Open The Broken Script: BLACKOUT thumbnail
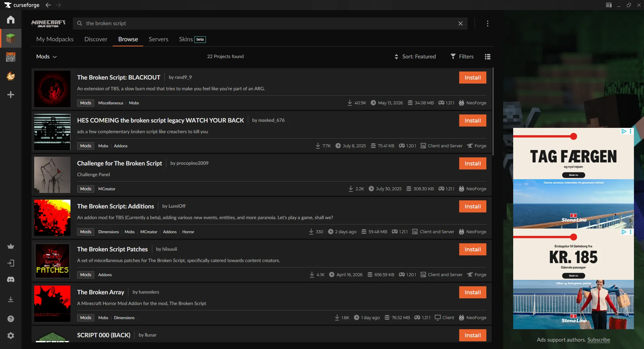644x349 pixels. coord(52,89)
